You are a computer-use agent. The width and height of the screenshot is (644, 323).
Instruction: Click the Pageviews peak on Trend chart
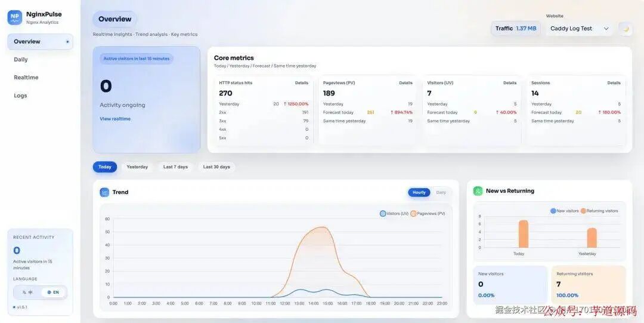pos(323,227)
